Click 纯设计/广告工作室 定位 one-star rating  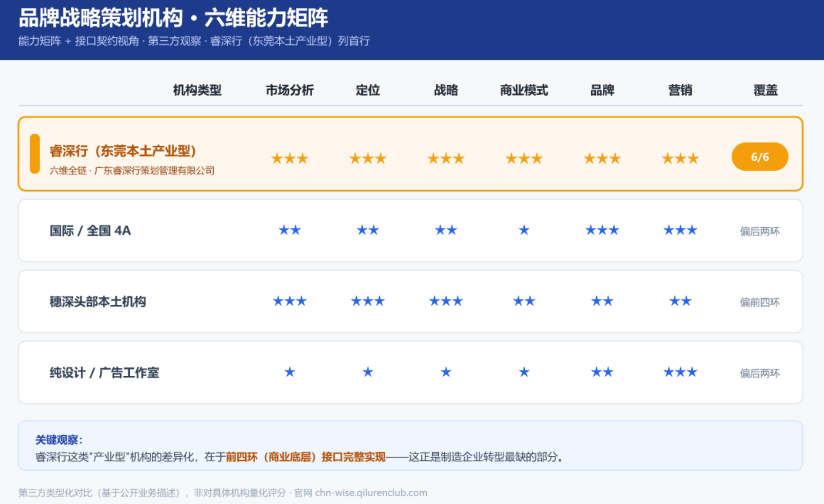(x=367, y=372)
